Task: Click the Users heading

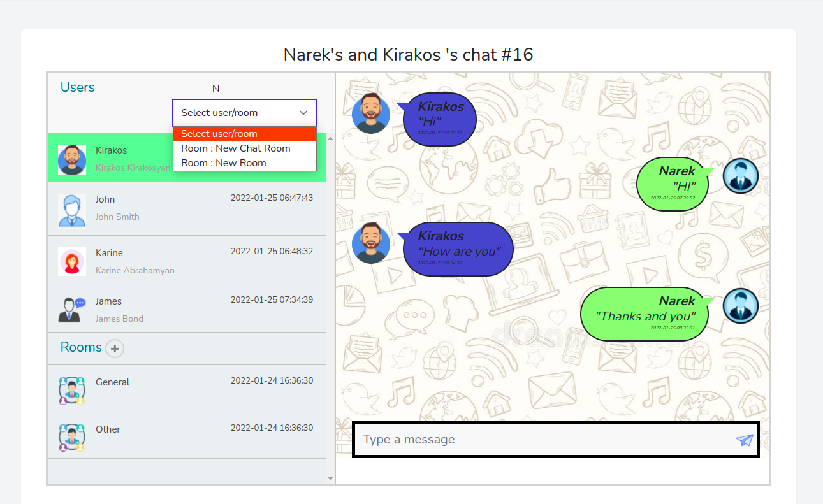Action: pyautogui.click(x=78, y=87)
